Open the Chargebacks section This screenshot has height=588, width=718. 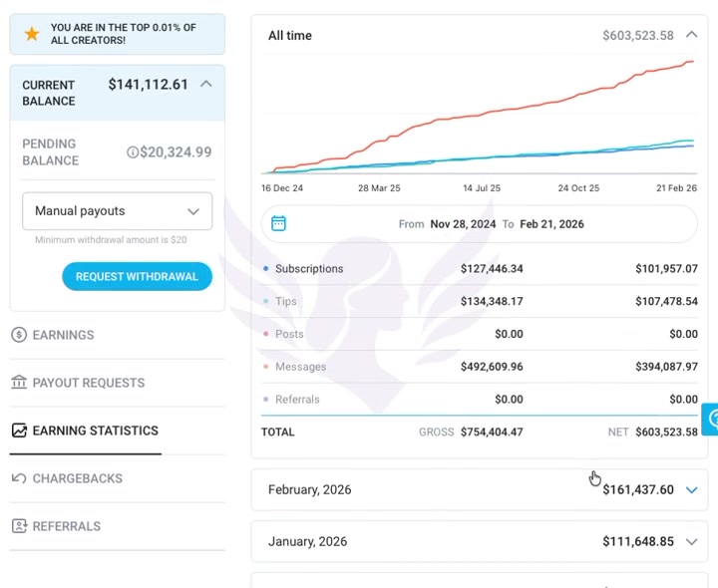[77, 478]
